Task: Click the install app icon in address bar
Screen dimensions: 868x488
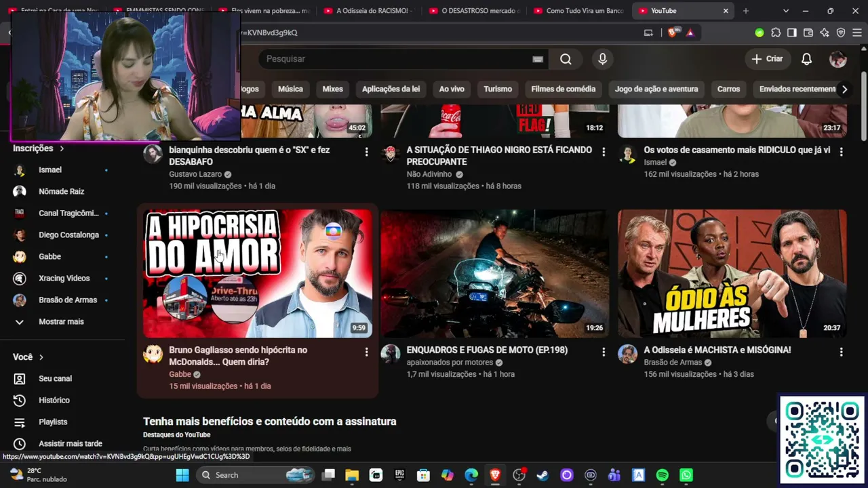Action: (648, 33)
